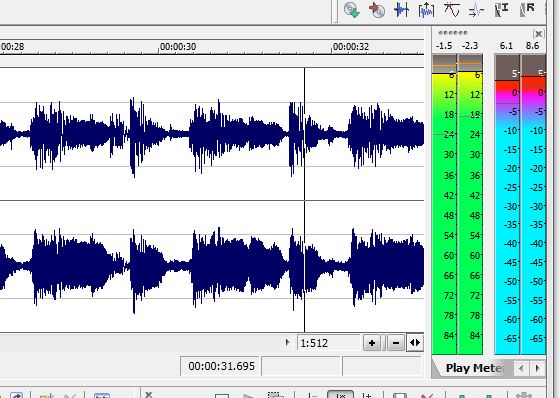Click the 8.6 VU meter peak reading

532,46
